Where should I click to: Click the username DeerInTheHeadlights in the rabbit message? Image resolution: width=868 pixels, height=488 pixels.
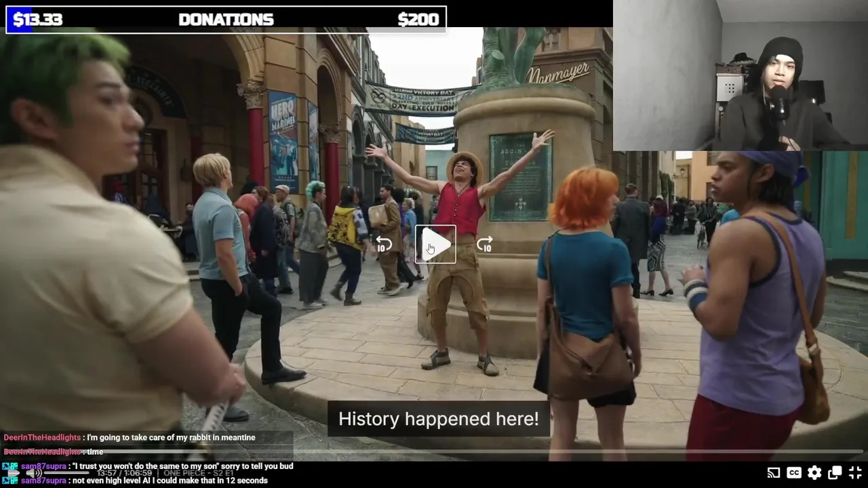coord(42,438)
